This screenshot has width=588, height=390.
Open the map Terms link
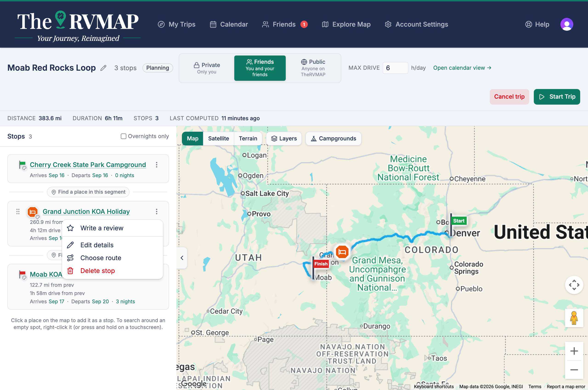(x=534, y=387)
